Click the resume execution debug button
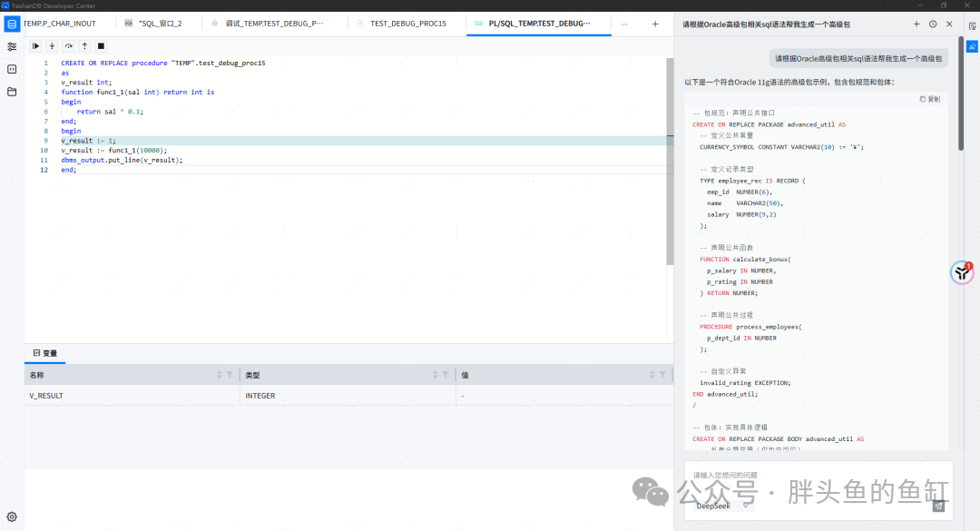This screenshot has height=531, width=980. pyautogui.click(x=35, y=46)
